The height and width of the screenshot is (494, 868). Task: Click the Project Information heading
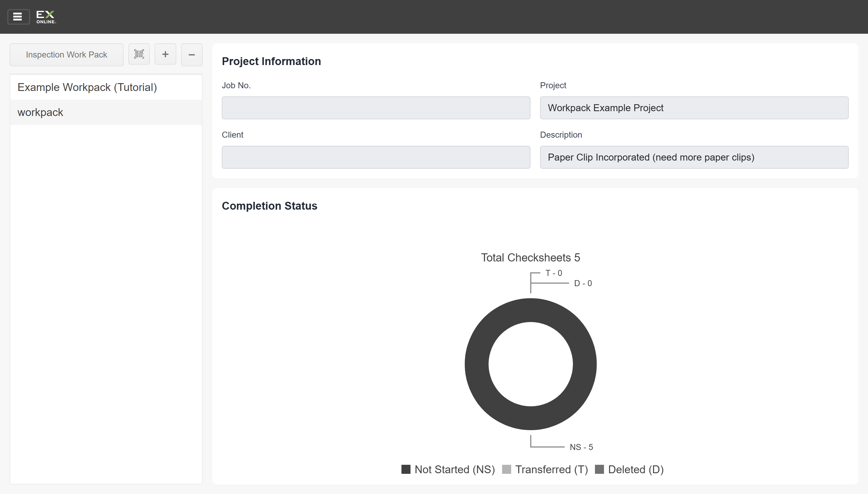coord(271,61)
